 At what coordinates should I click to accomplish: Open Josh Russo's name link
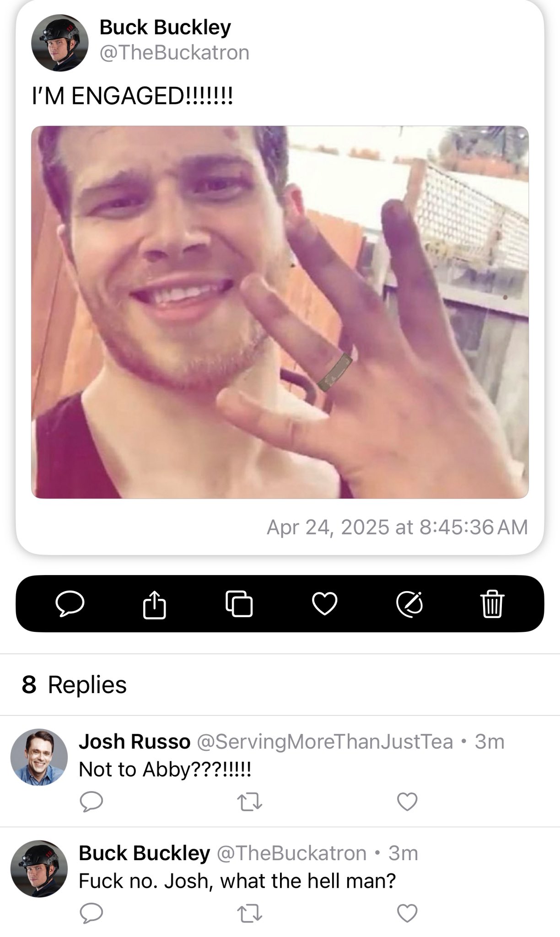click(135, 742)
